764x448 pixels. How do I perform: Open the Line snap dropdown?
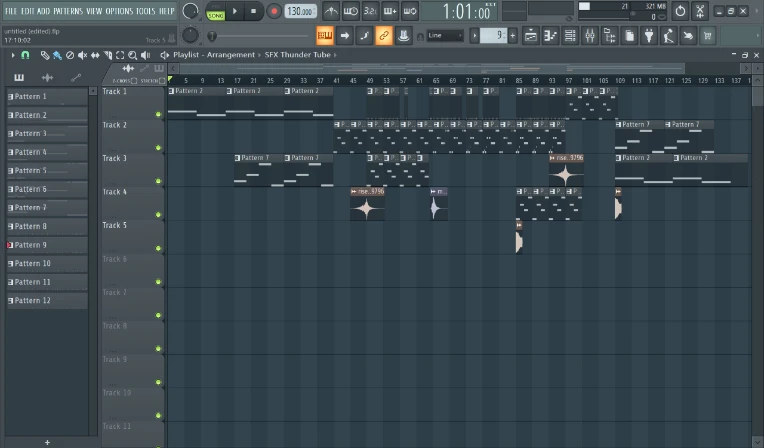pos(445,36)
